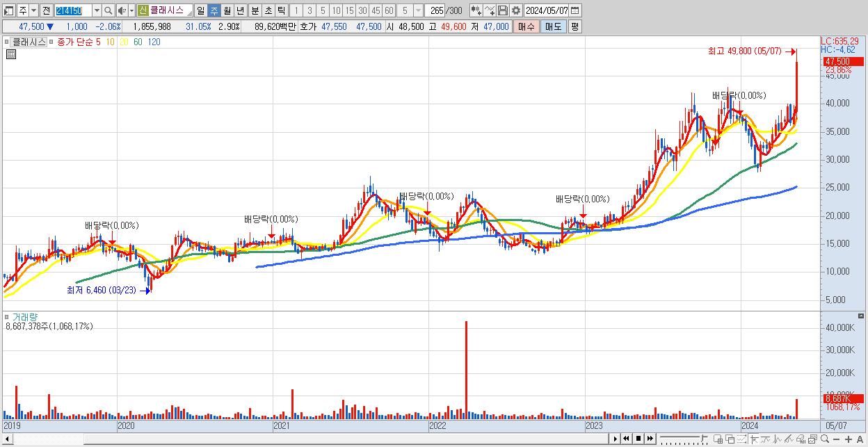Select the 틱 tick period
868x447 pixels.
(281, 10)
